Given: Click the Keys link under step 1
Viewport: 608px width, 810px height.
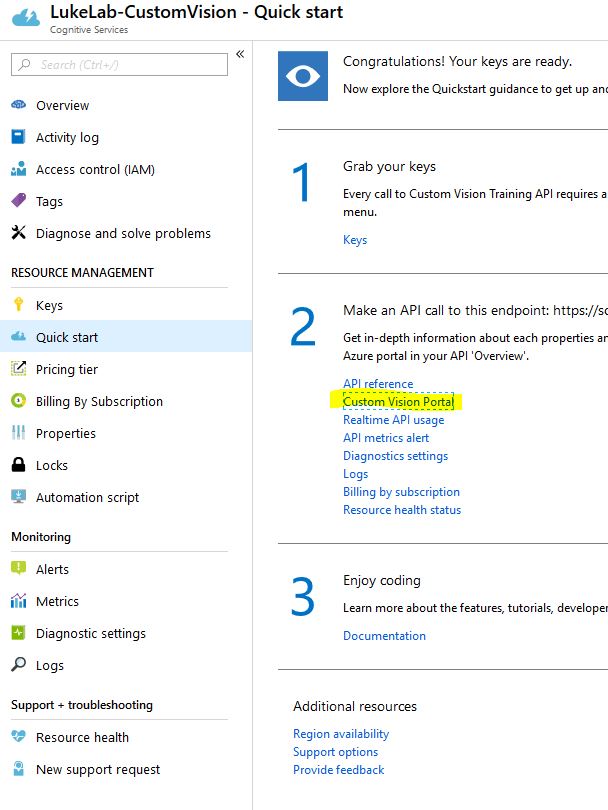Looking at the screenshot, I should click(355, 240).
